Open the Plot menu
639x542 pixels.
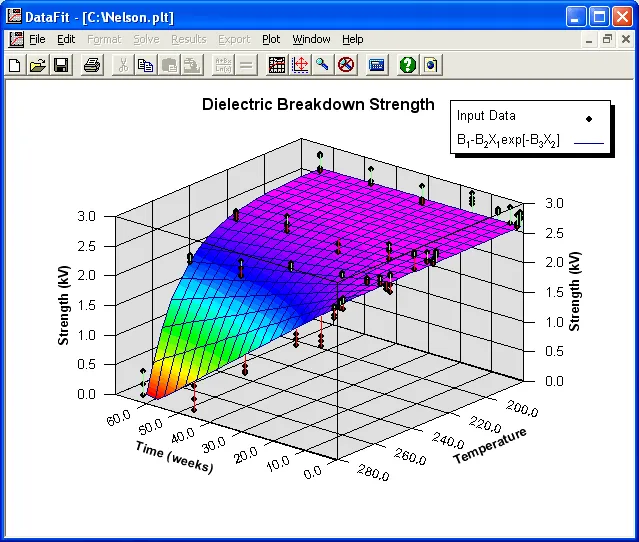click(x=271, y=40)
